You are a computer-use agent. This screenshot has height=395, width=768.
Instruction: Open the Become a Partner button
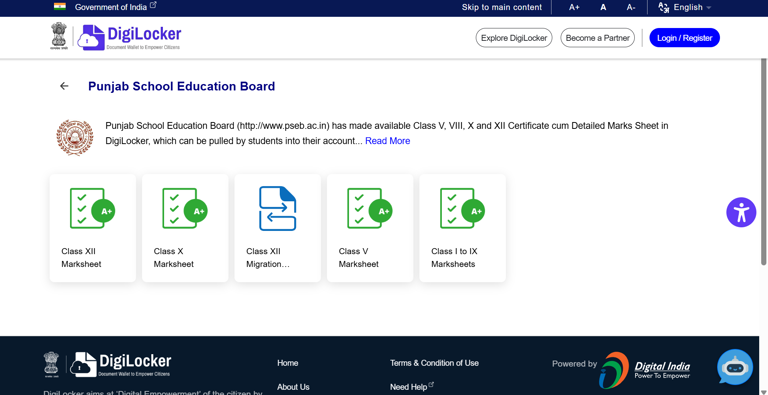[x=598, y=38]
